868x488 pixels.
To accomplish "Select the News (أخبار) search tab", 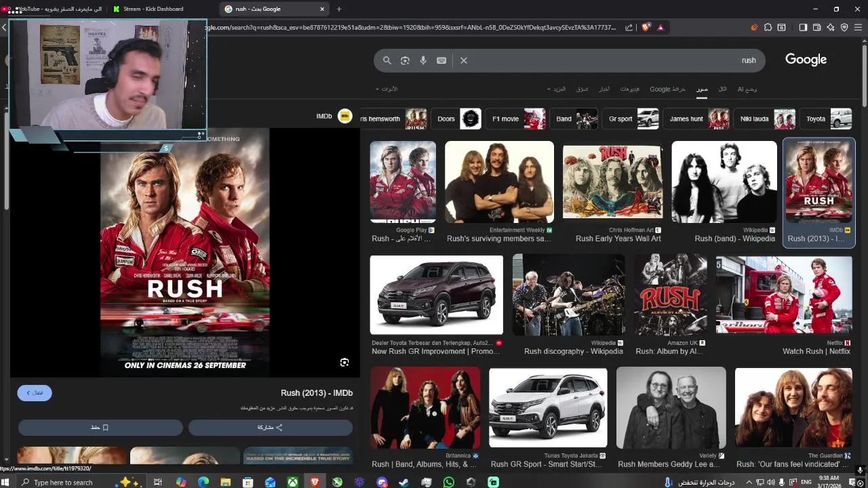I will tap(604, 89).
